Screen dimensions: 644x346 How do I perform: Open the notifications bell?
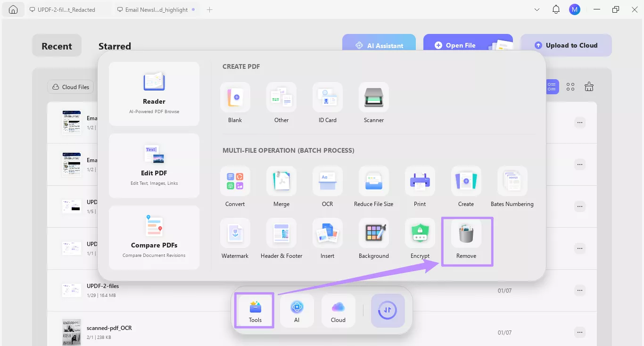(556, 9)
